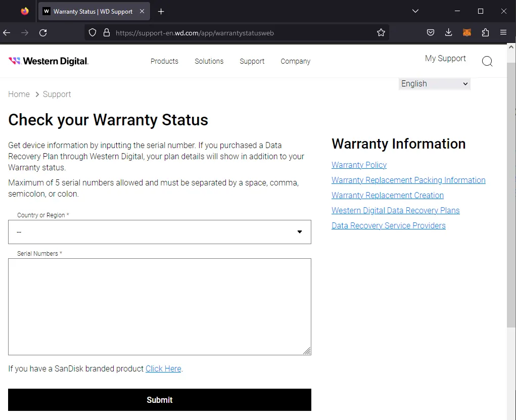
Task: Open the MetaMask fox extension
Action: point(466,32)
